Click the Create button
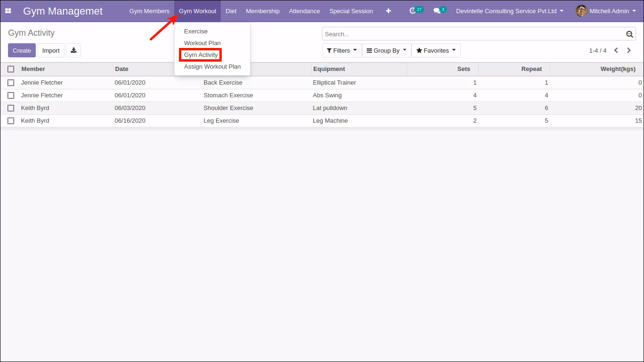This screenshot has width=644, height=362. click(x=22, y=50)
